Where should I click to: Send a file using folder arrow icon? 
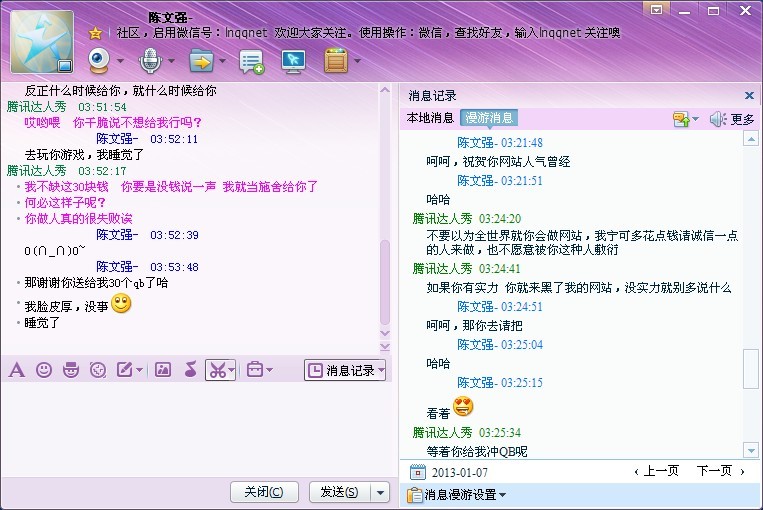[x=201, y=61]
